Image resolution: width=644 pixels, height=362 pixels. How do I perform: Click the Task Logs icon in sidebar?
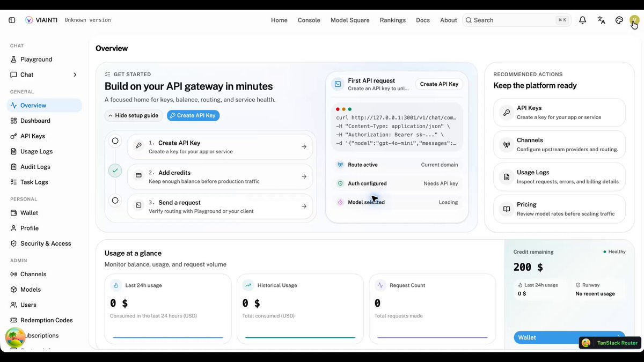click(14, 182)
